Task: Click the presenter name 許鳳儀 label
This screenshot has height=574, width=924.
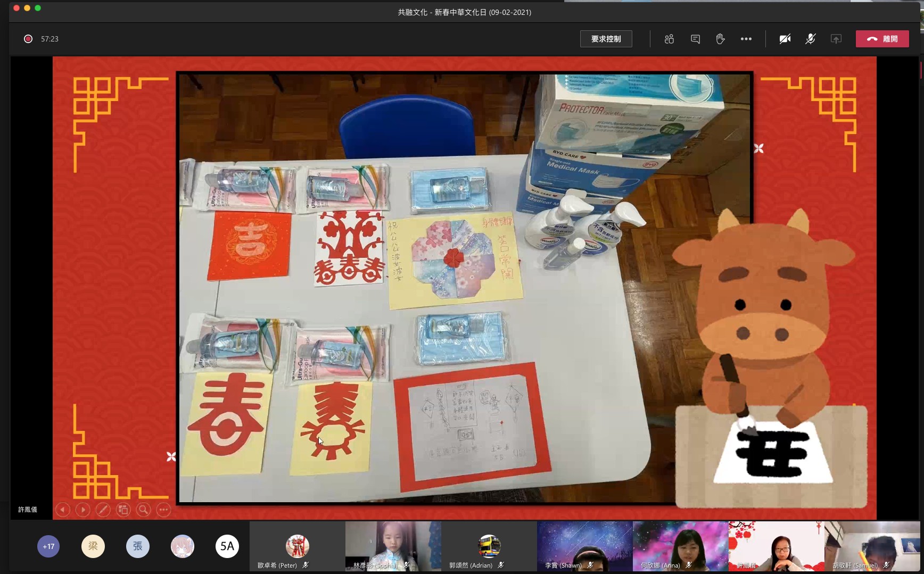Action: click(28, 510)
